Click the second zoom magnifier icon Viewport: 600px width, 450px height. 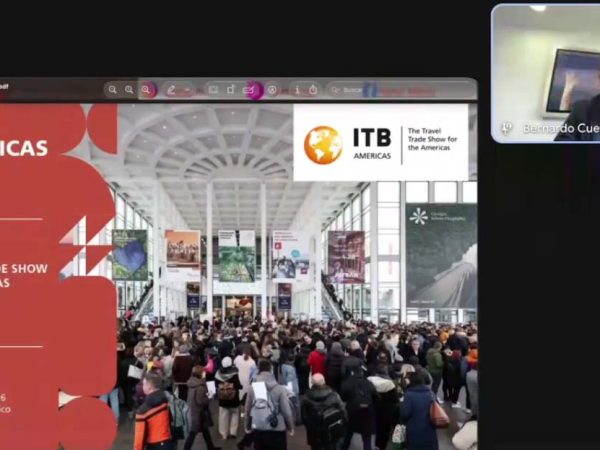[129, 90]
